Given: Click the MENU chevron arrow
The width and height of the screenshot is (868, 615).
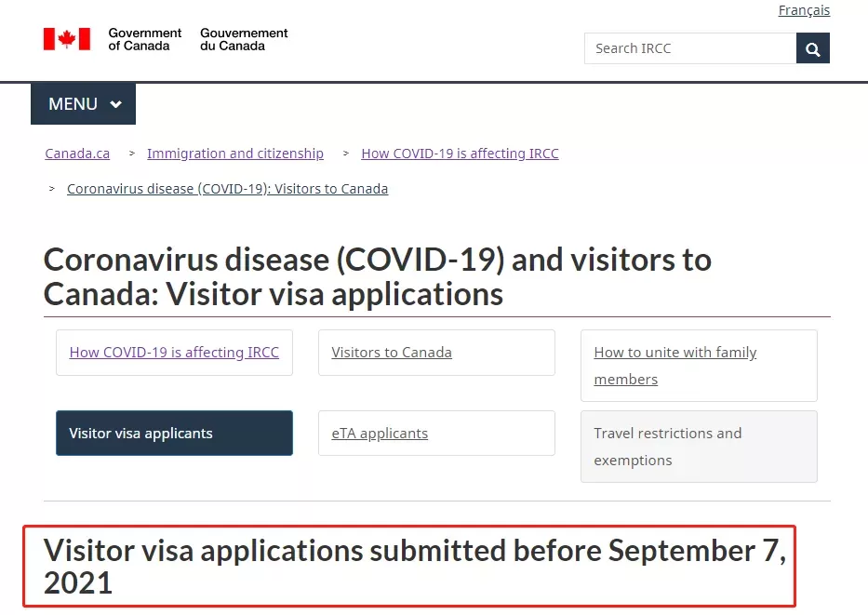Looking at the screenshot, I should (115, 104).
